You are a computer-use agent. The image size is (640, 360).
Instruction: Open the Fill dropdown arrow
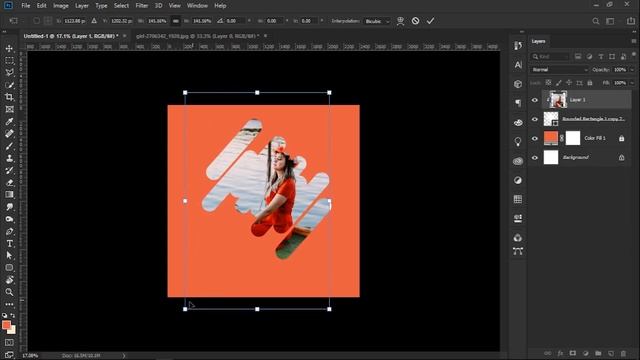point(632,83)
